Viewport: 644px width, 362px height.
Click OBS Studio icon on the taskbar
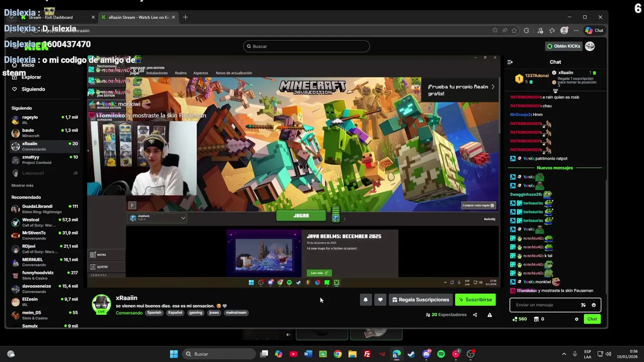[470, 354]
